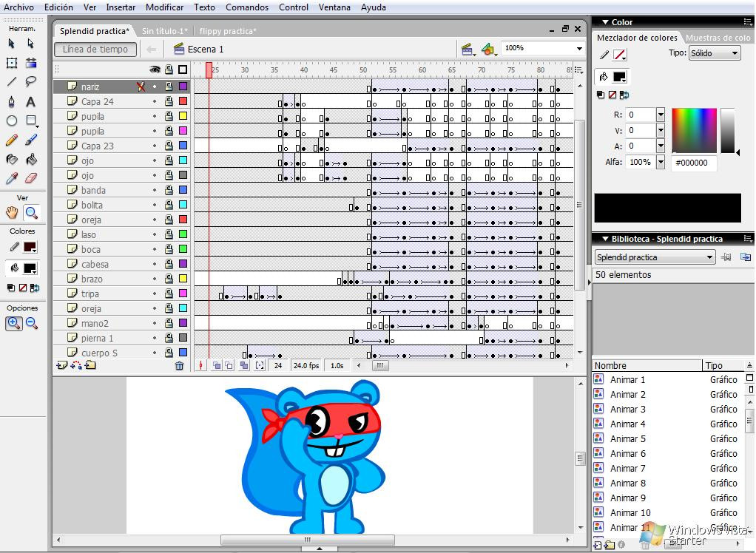Choose the zoom-out option under Opciones
Viewport: 756px width, 553px height.
pos(32,323)
